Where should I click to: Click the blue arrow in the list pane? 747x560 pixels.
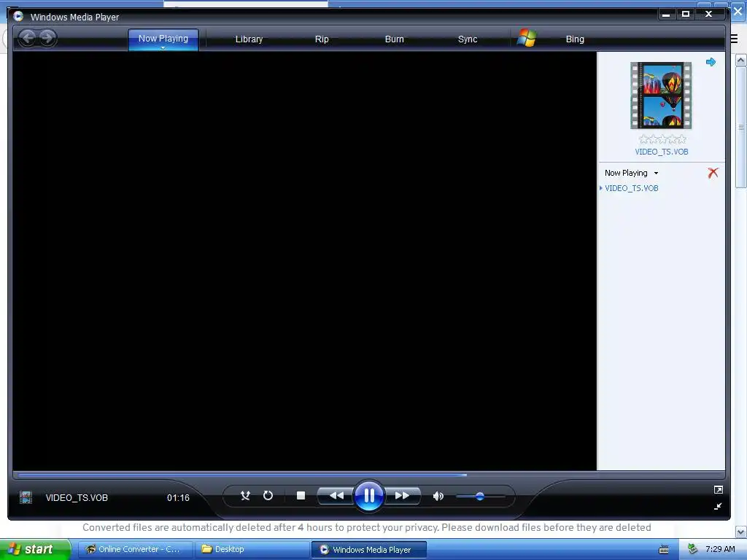pos(711,62)
